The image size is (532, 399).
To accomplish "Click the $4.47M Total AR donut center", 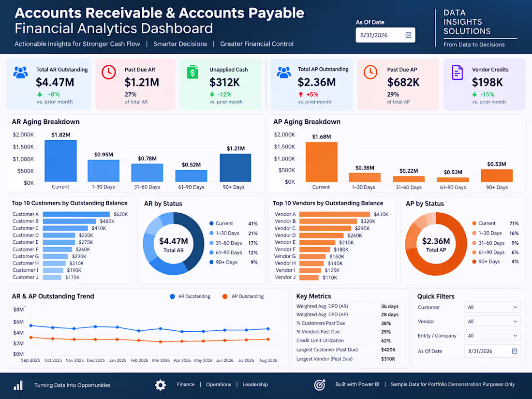I will coord(173,244).
